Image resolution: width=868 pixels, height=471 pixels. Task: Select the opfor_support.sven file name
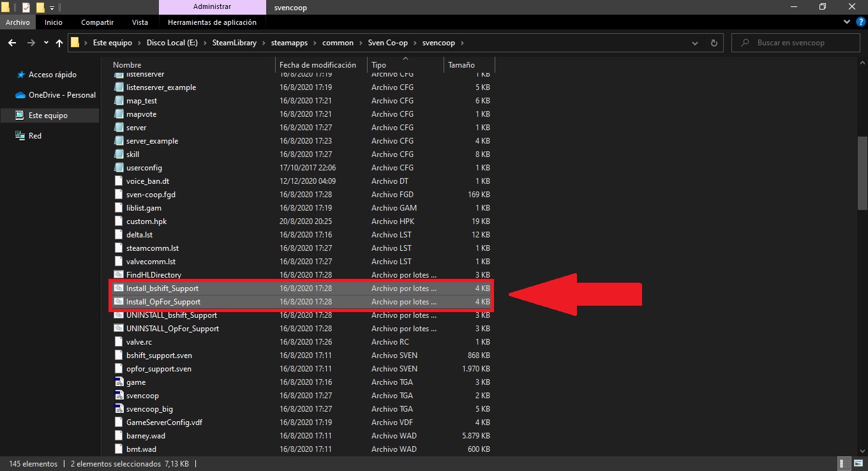click(x=159, y=369)
